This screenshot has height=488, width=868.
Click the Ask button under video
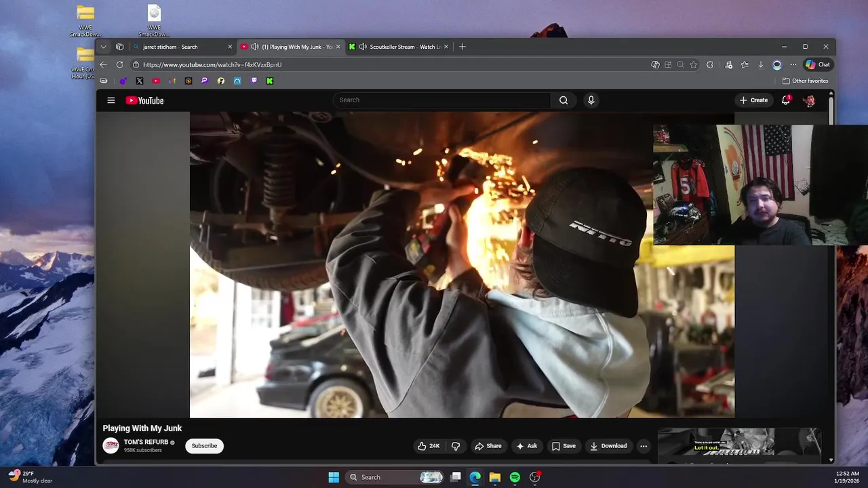[x=527, y=446]
